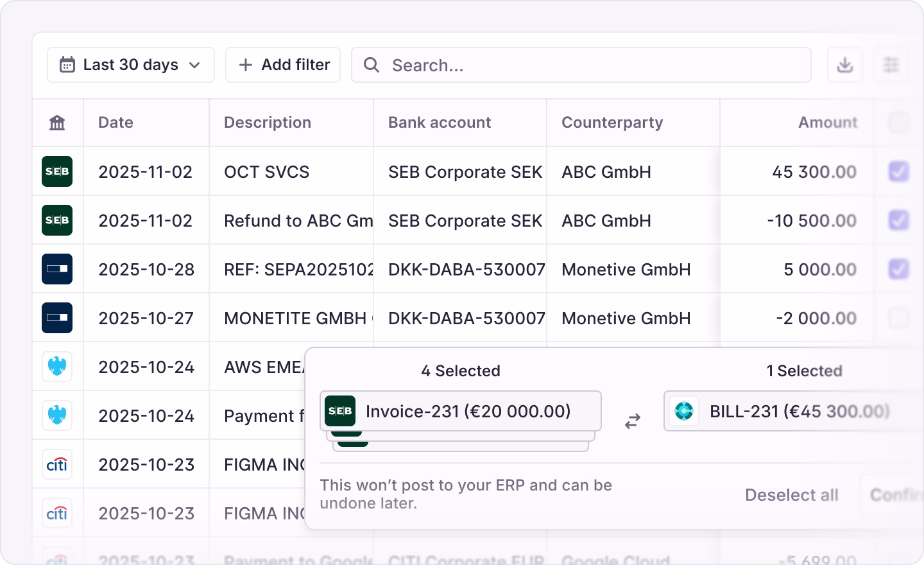Select the Invoice-231 (€20 000.00) card

(x=461, y=411)
